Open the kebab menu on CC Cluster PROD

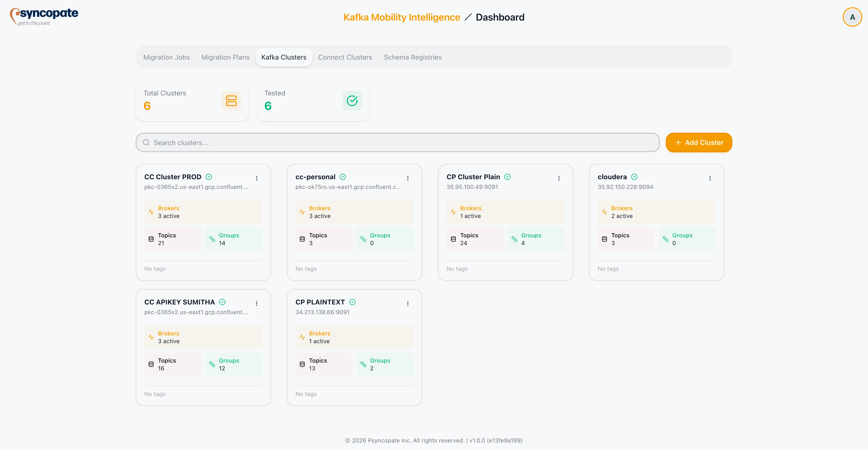pyautogui.click(x=257, y=178)
